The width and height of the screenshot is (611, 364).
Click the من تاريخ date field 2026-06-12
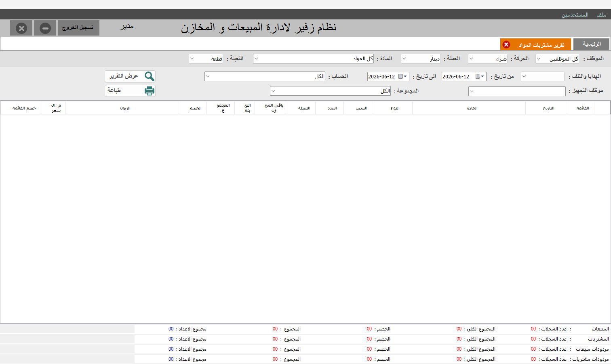pos(464,76)
